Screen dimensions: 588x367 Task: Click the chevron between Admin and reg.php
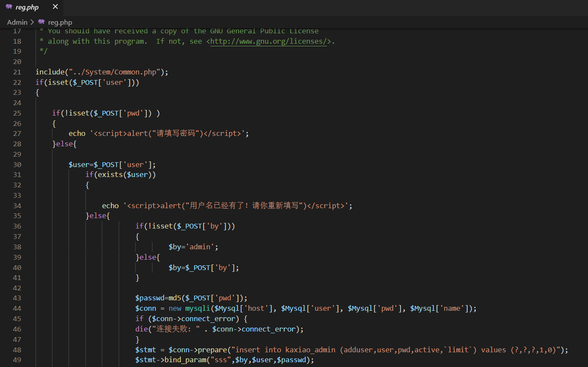click(x=32, y=22)
